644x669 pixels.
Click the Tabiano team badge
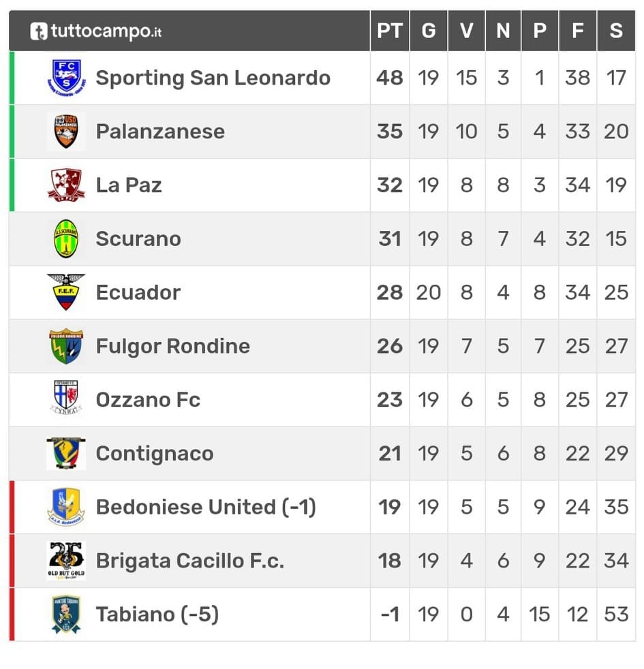coord(66,614)
